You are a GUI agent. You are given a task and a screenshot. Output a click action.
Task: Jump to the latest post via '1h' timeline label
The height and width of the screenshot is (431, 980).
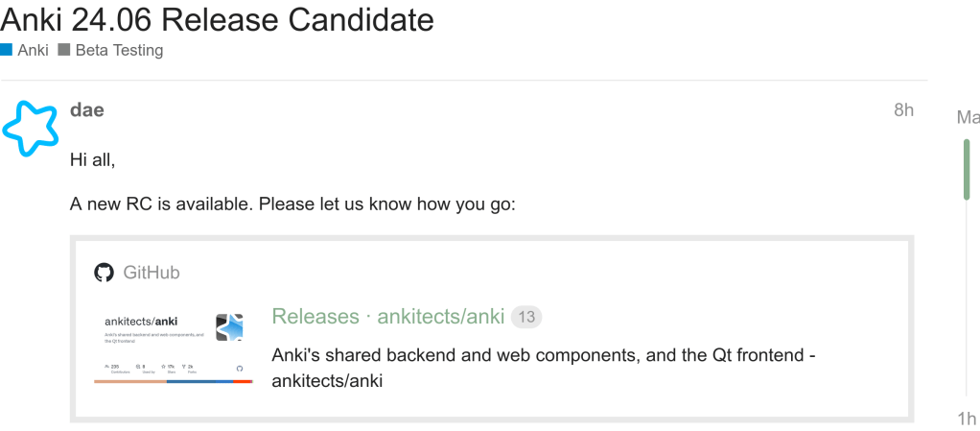967,419
